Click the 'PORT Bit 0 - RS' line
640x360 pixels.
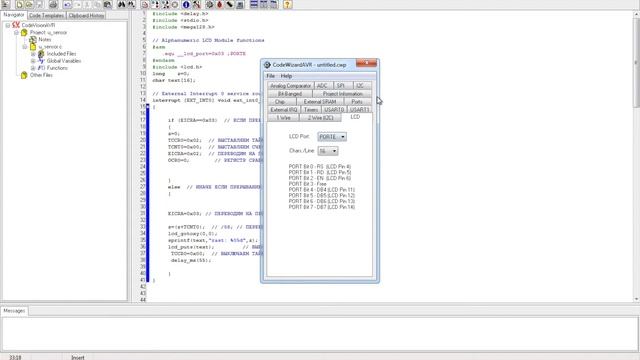320,167
